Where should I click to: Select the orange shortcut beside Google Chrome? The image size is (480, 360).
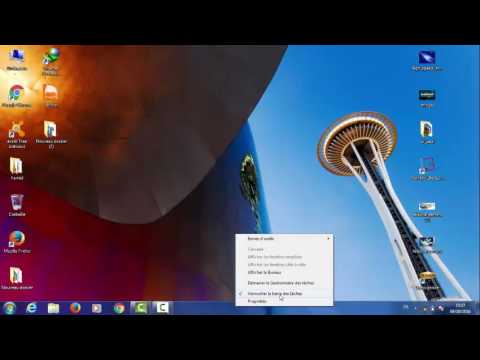click(x=51, y=96)
